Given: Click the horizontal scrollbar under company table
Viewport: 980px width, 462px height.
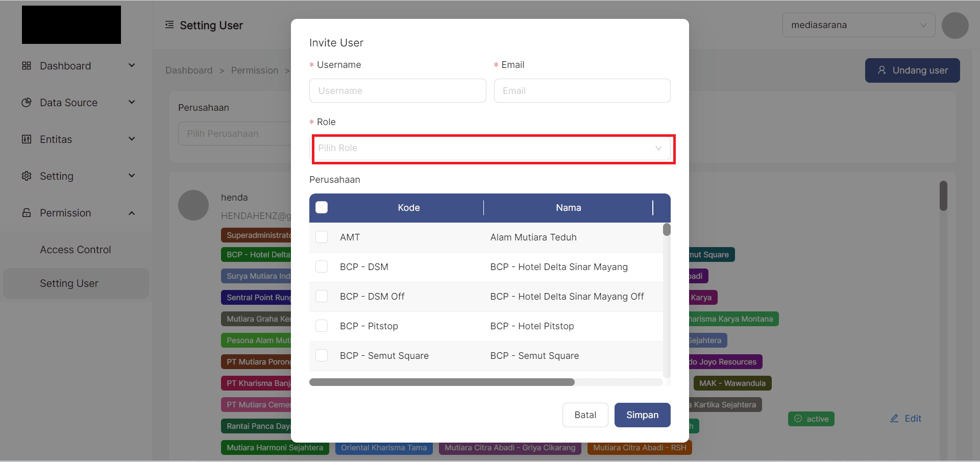Looking at the screenshot, I should (442, 382).
